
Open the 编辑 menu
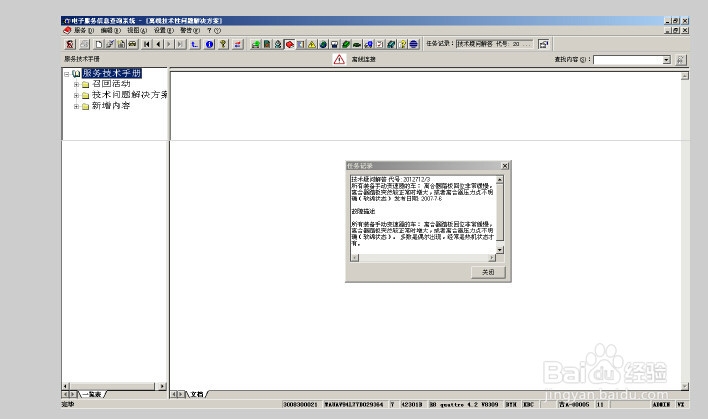111,30
